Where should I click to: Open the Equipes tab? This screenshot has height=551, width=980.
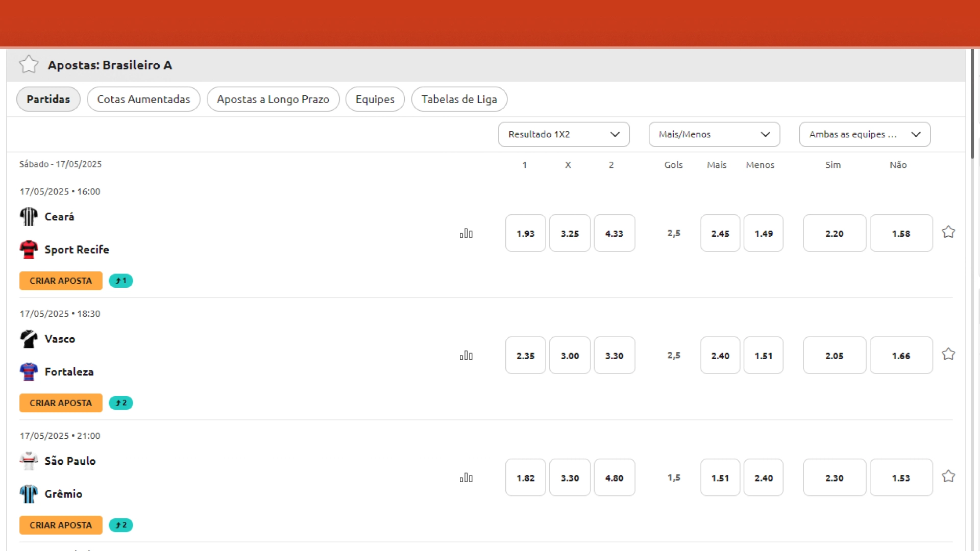[375, 99]
